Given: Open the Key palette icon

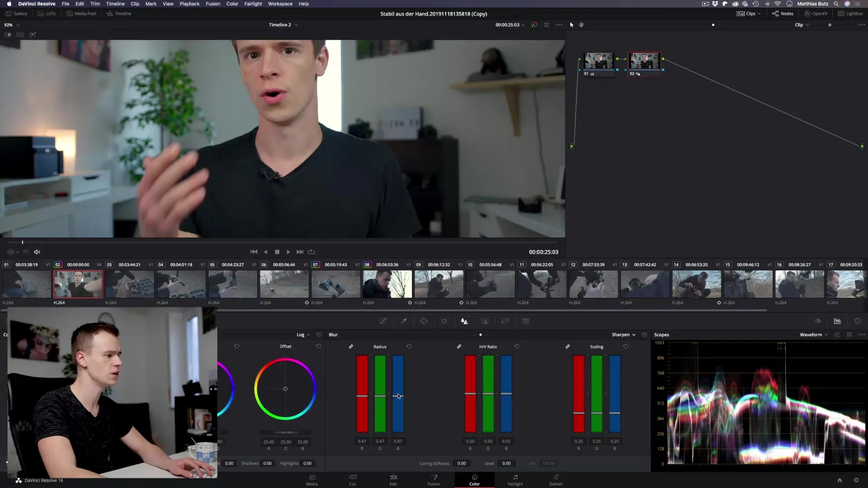Looking at the screenshot, I should (485, 321).
